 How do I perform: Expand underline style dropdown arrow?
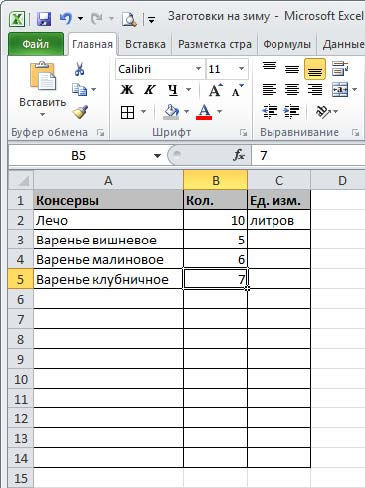tap(188, 89)
